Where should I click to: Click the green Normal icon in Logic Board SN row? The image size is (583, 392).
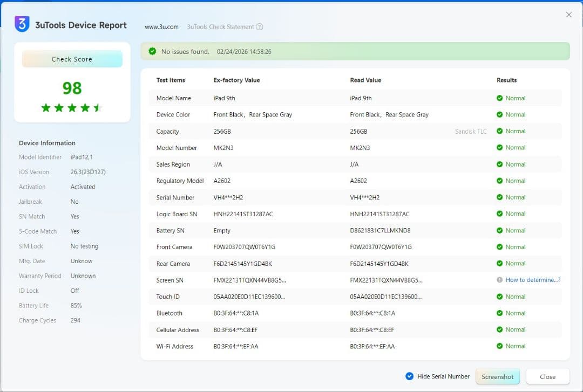coord(499,214)
